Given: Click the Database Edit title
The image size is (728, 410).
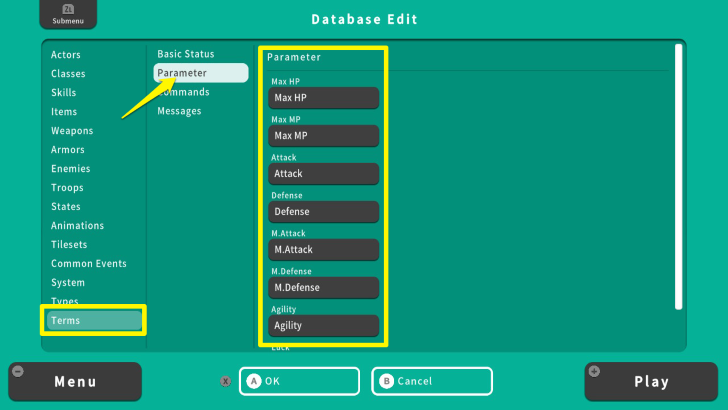Looking at the screenshot, I should click(x=364, y=20).
